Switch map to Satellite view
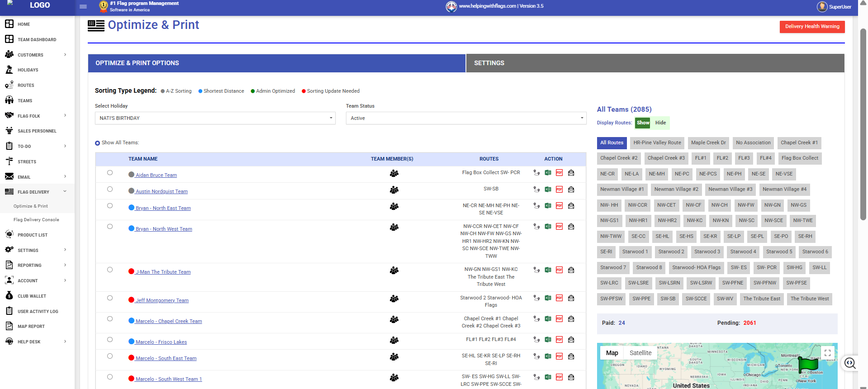This screenshot has height=389, width=868. [640, 353]
